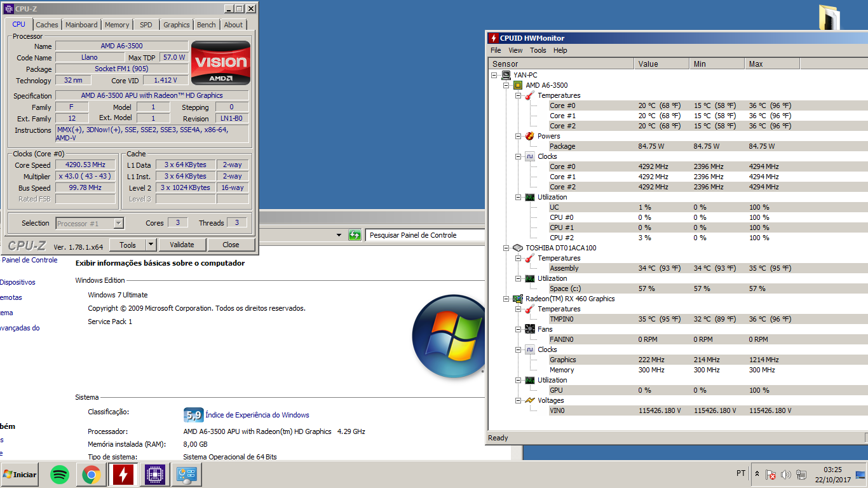Click the TOSHIBA hard drive icon
This screenshot has width=868, height=488.
coord(518,248)
